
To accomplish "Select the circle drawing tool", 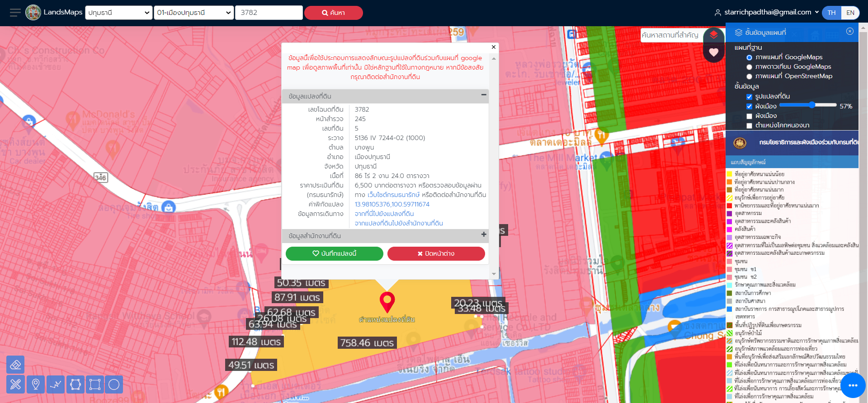I will (x=114, y=384).
